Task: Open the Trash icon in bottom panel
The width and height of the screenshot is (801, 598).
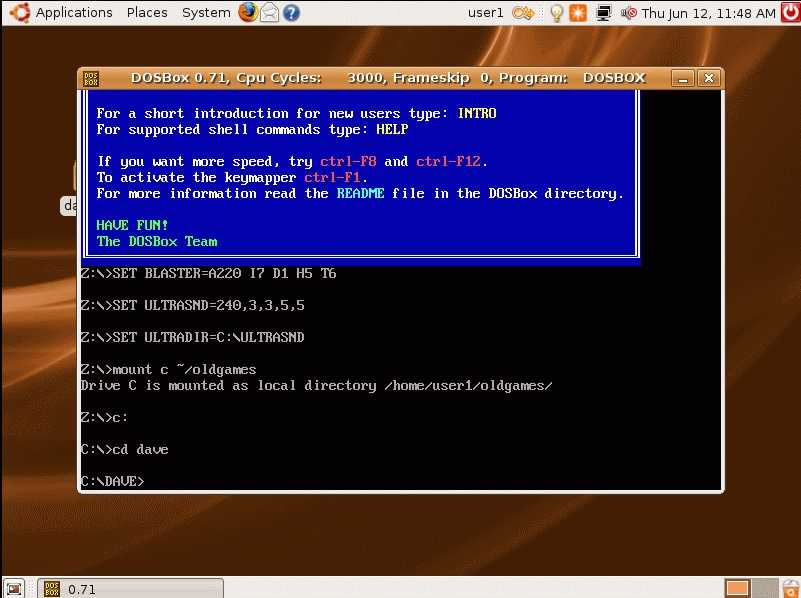Action: tap(791, 588)
